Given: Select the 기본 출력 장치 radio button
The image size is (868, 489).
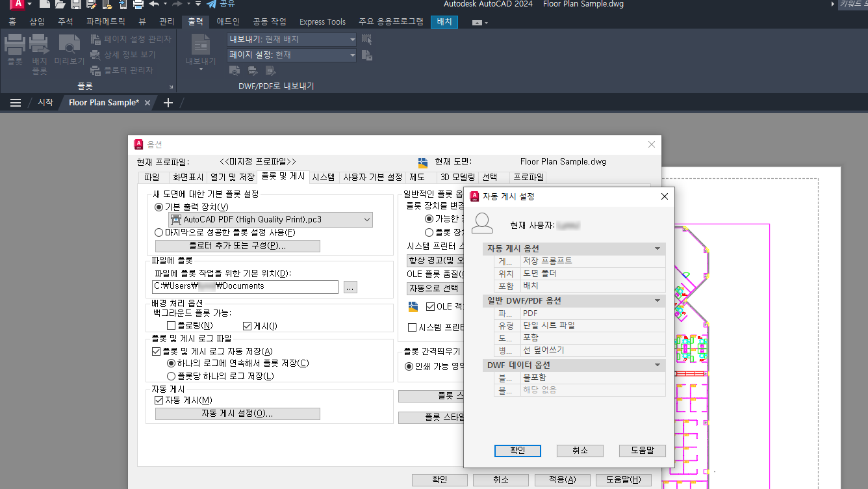Looking at the screenshot, I should click(159, 207).
